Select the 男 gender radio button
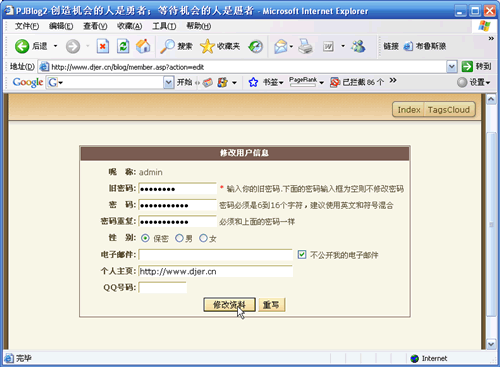The width and height of the screenshot is (500, 367). click(179, 238)
